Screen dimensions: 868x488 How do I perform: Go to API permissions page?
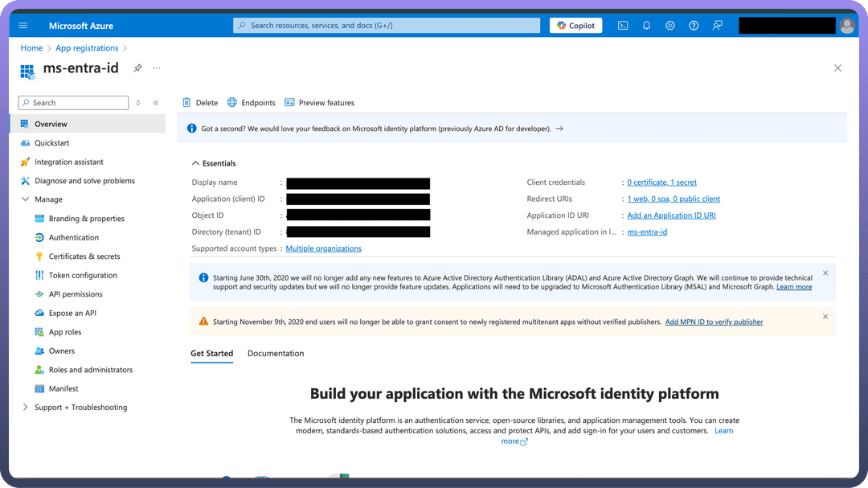click(x=76, y=294)
